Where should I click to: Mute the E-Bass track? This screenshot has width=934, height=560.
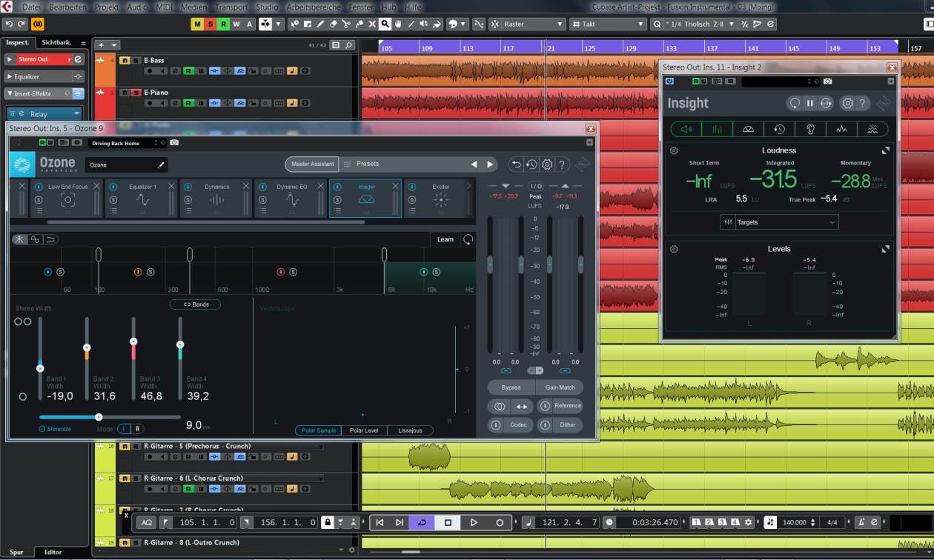click(125, 60)
